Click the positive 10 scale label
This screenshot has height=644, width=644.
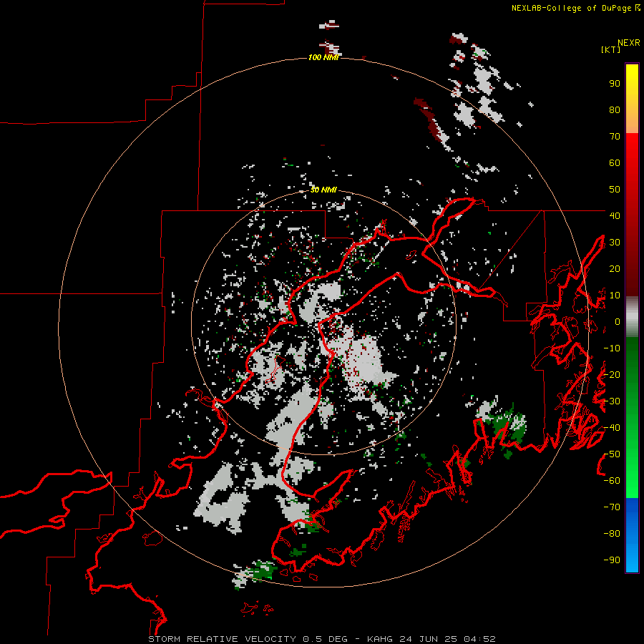(x=615, y=296)
